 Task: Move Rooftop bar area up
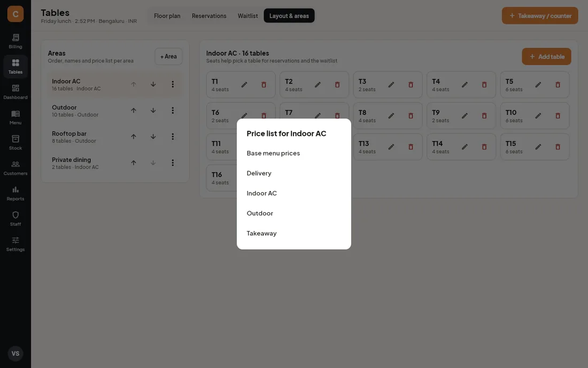[x=134, y=136]
